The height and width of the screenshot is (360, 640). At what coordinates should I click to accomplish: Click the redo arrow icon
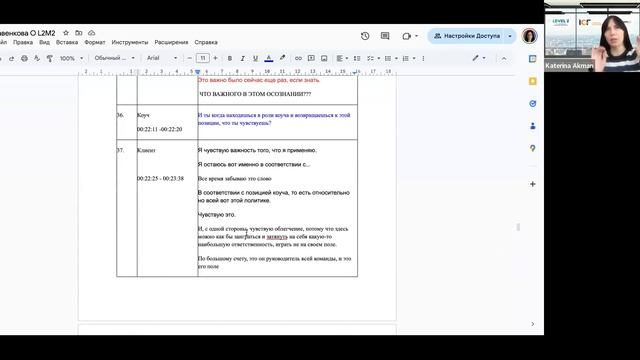coord(11,58)
